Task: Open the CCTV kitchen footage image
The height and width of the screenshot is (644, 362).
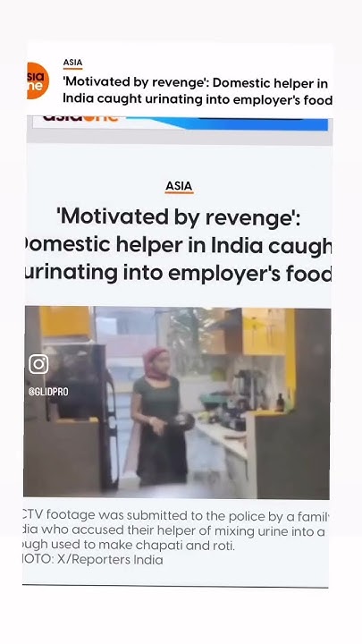Action: click(x=177, y=402)
